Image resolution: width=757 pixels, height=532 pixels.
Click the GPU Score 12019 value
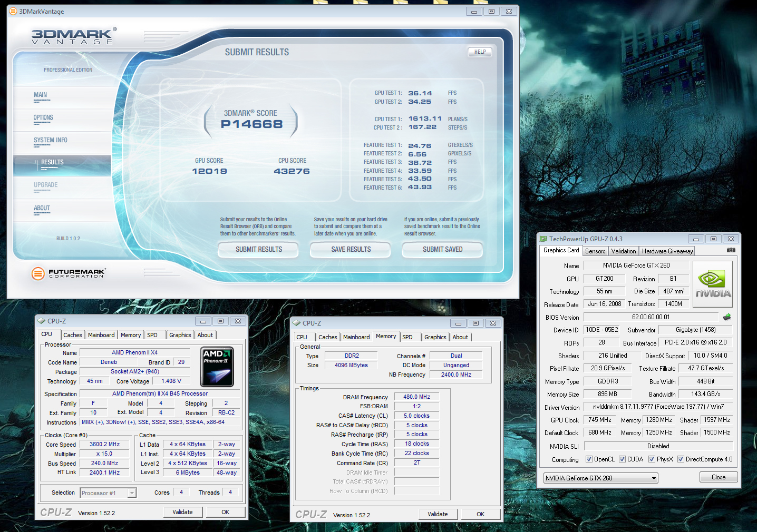coord(209,171)
